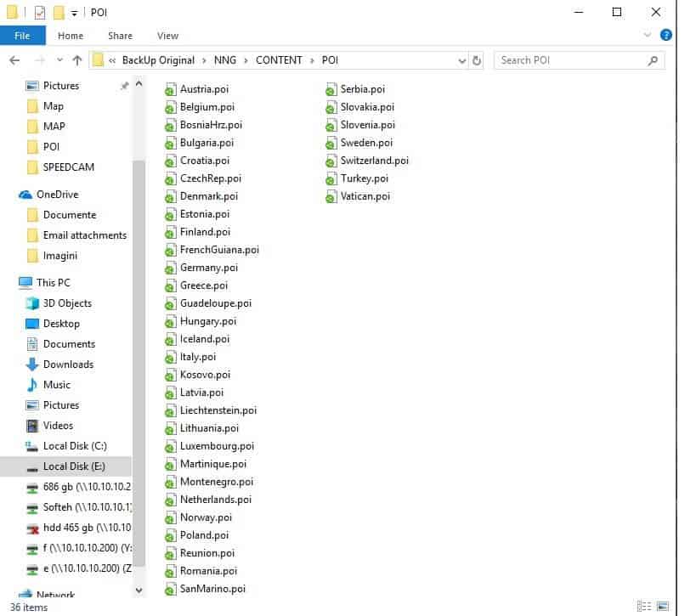
Task: Switch to the View ribbon tab
Action: pyautogui.click(x=167, y=36)
